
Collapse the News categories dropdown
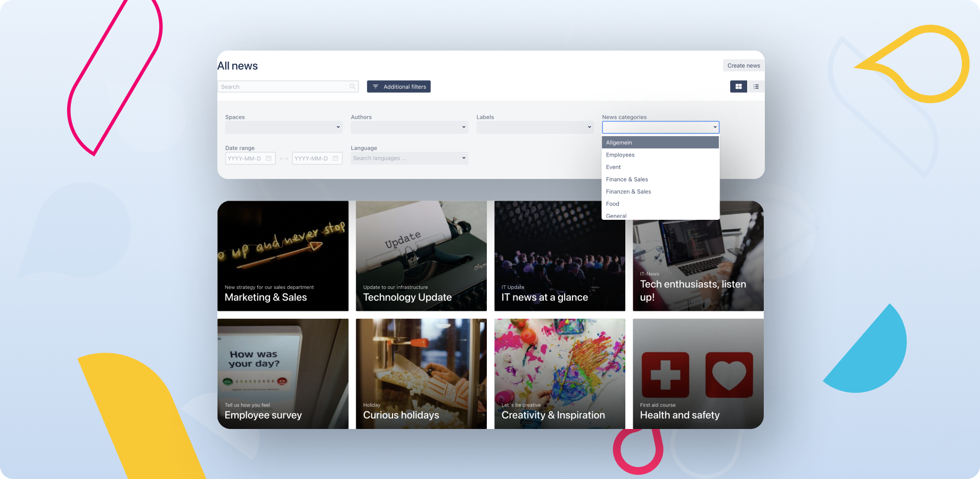661,127
